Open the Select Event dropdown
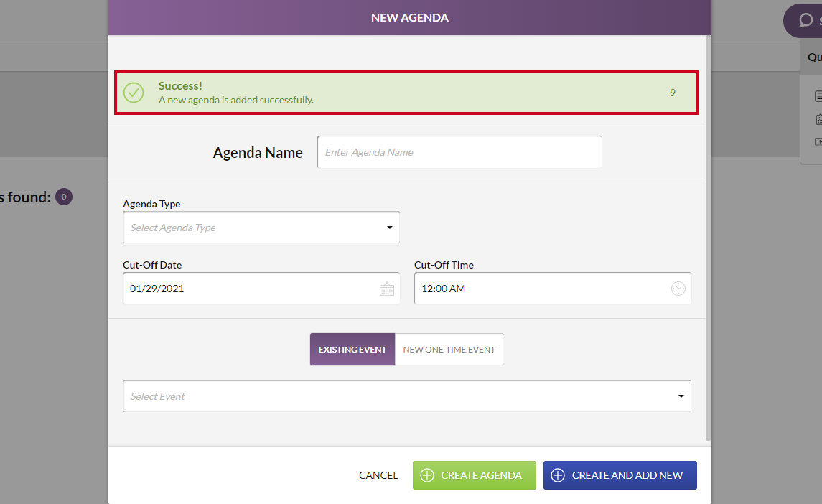Image resolution: width=822 pixels, height=504 pixels. click(407, 396)
